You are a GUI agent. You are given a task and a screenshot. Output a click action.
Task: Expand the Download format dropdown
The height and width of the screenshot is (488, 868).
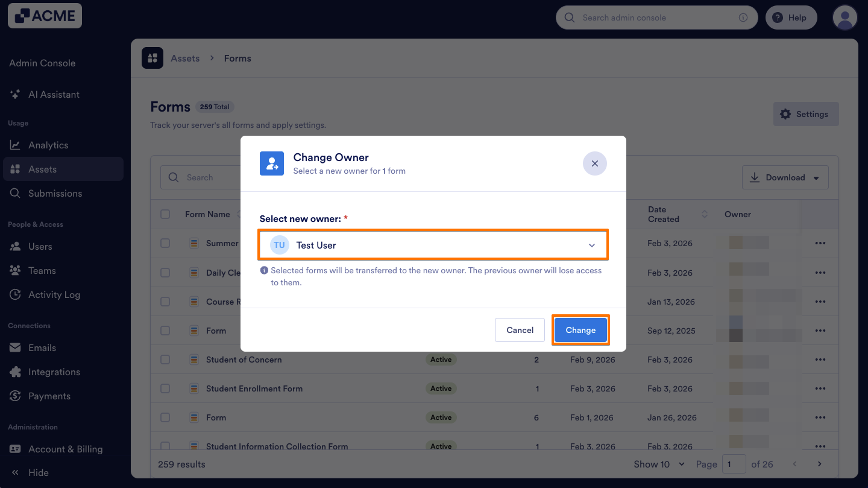pos(817,177)
